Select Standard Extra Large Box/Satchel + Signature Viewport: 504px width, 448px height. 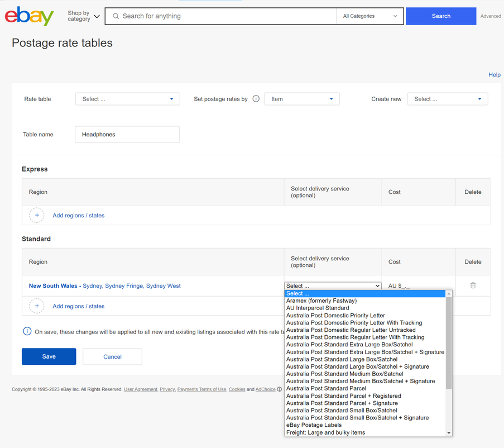(365, 352)
